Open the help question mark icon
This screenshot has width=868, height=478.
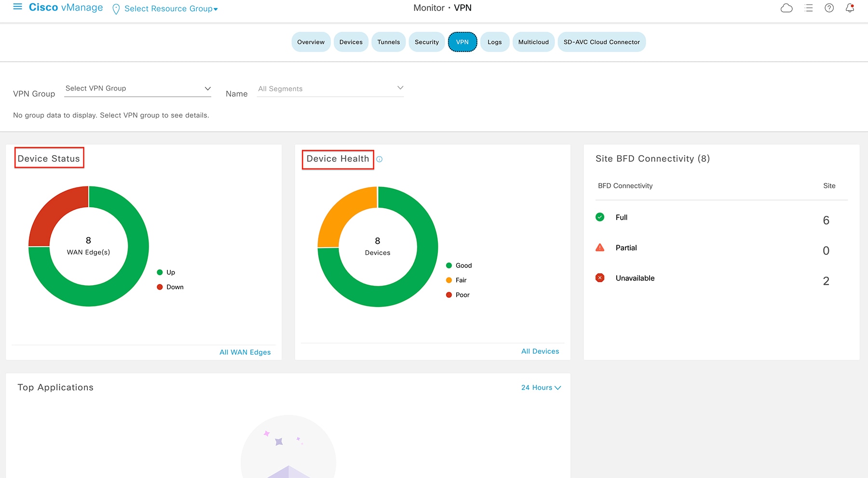[x=829, y=8]
